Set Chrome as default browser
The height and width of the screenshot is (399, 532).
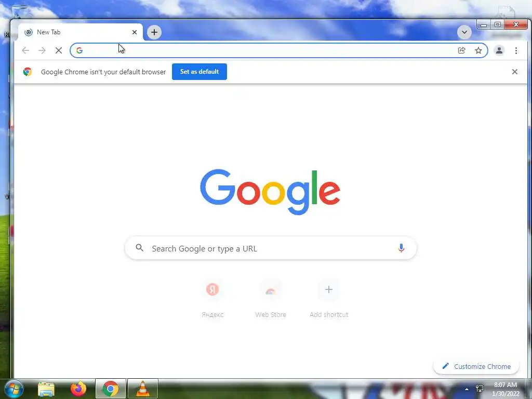[199, 72]
